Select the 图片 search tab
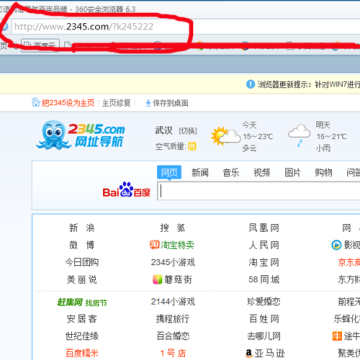This screenshot has width=360, height=360. click(293, 173)
